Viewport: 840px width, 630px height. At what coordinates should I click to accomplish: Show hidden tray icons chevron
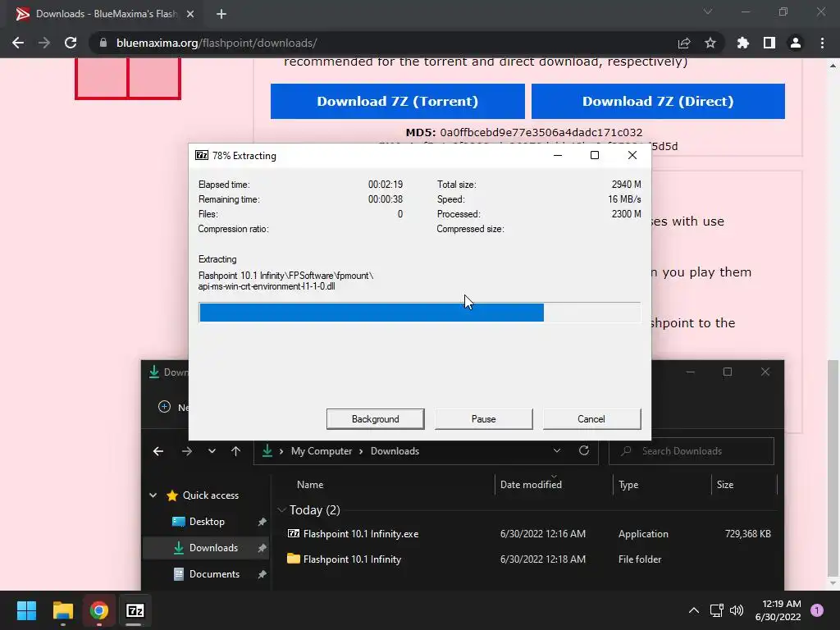694,610
